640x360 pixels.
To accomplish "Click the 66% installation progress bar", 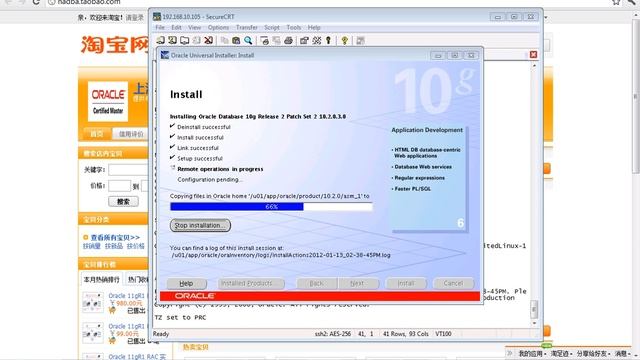I will pos(271,207).
